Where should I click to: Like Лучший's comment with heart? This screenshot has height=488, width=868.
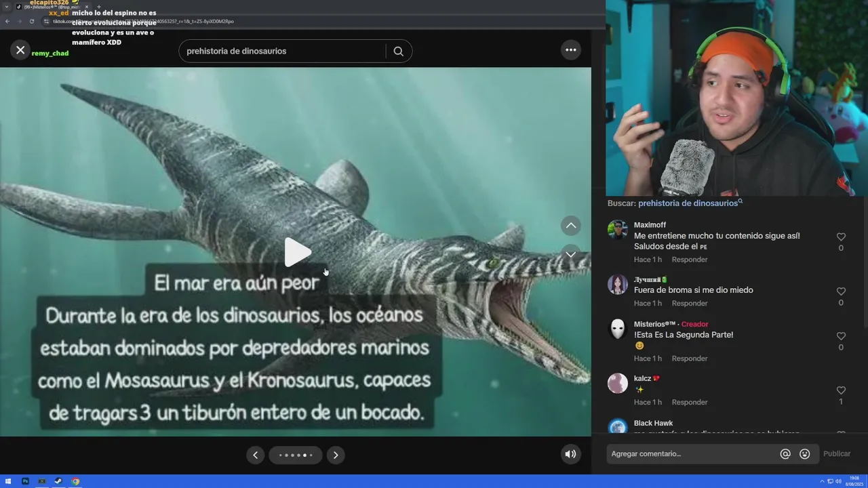click(x=841, y=291)
